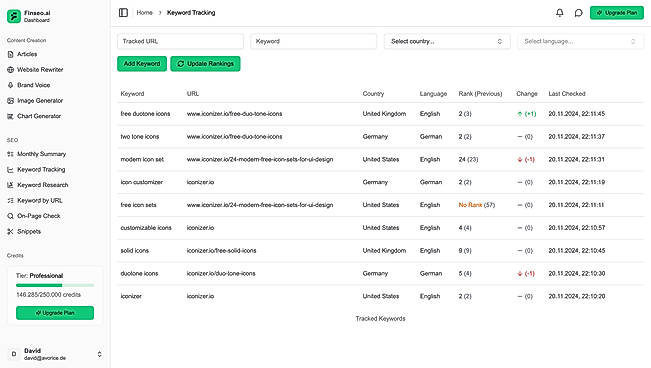Select the 'icon customizer' keyword cell

(x=142, y=182)
